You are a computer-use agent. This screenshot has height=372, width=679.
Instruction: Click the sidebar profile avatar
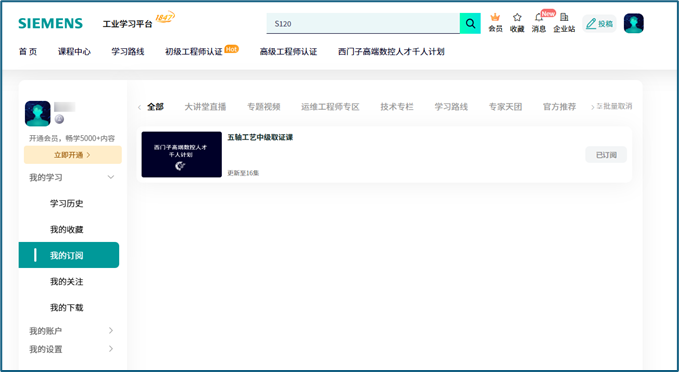point(37,113)
